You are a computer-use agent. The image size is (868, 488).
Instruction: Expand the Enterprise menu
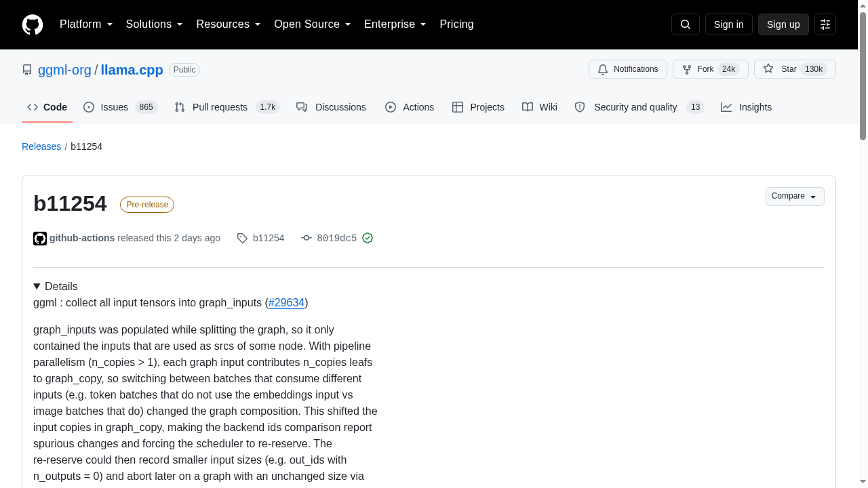[x=395, y=24]
